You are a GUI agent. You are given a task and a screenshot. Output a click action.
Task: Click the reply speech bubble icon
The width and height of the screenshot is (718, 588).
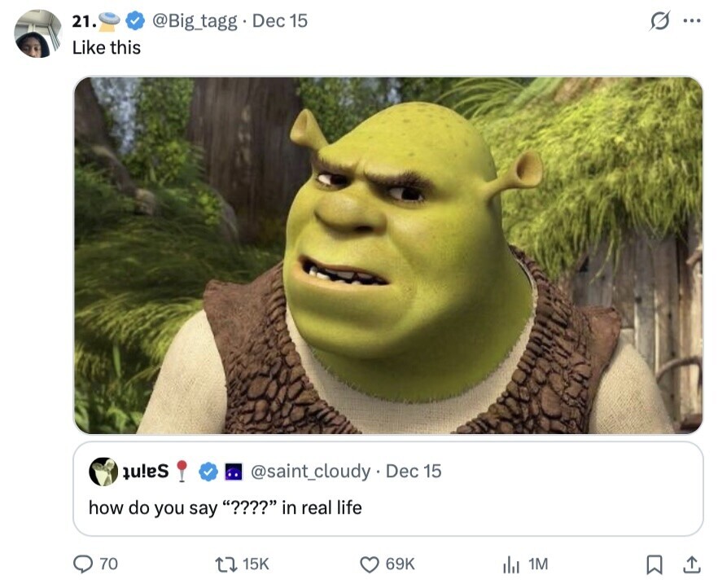coord(83,564)
